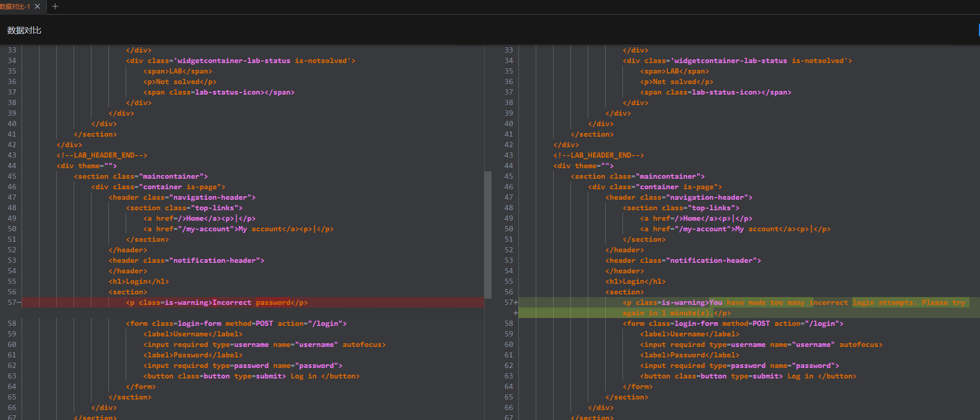Image resolution: width=980 pixels, height=420 pixels.
Task: Click the minus marker on left line 57
Action: tap(19, 303)
